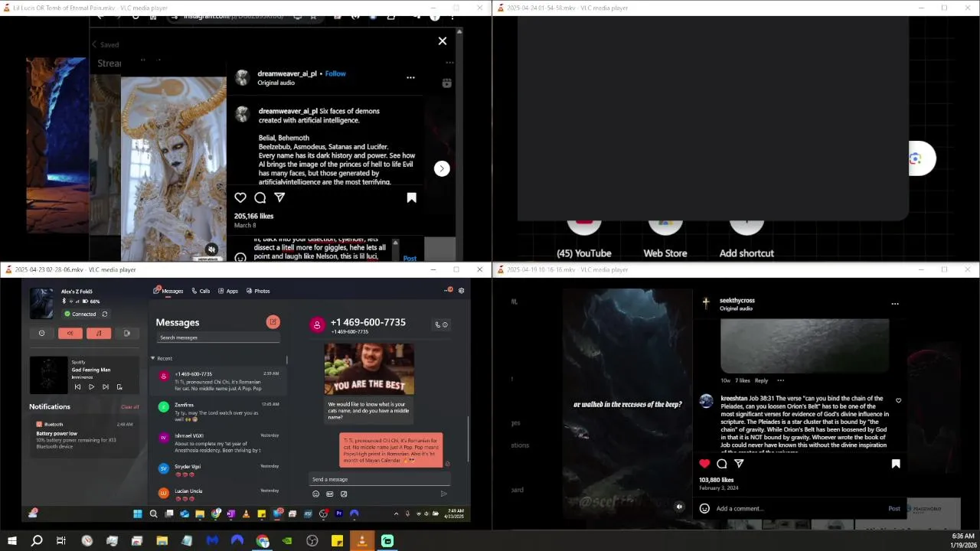Mute the dreamweaver_ai_pl reel audio
The height and width of the screenshot is (551, 980).
[x=211, y=249]
